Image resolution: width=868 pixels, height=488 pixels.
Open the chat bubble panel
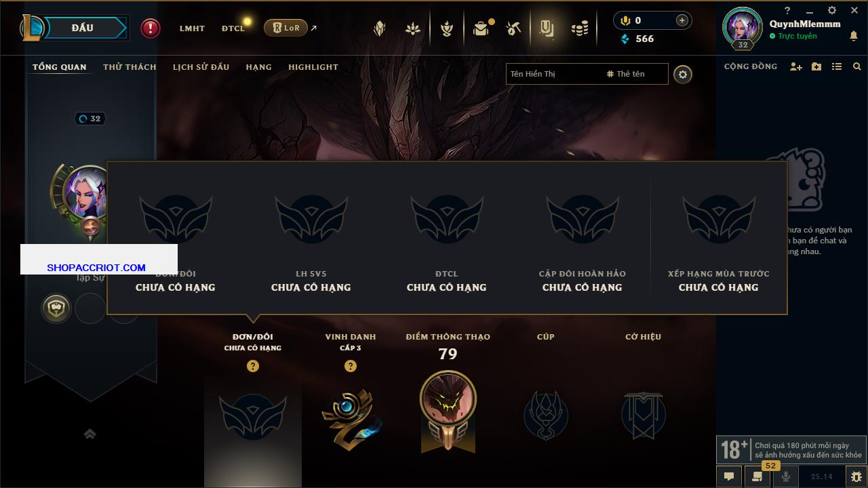coord(729,476)
